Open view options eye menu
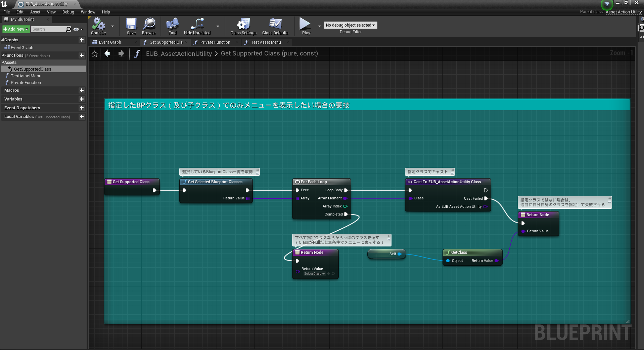The width and height of the screenshot is (644, 350). [78, 29]
